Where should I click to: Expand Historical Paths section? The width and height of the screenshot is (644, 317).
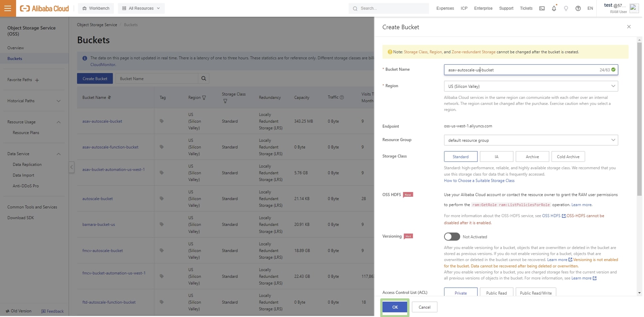point(59,101)
